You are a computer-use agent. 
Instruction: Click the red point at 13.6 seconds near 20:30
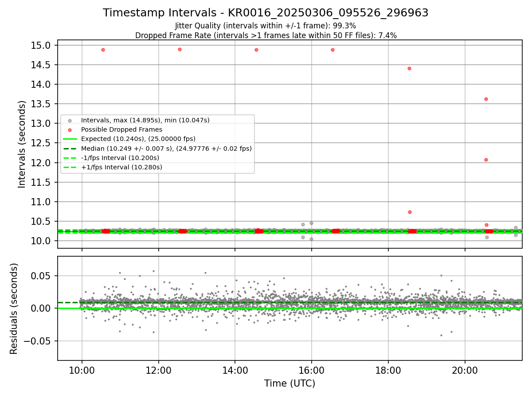[x=486, y=99]
